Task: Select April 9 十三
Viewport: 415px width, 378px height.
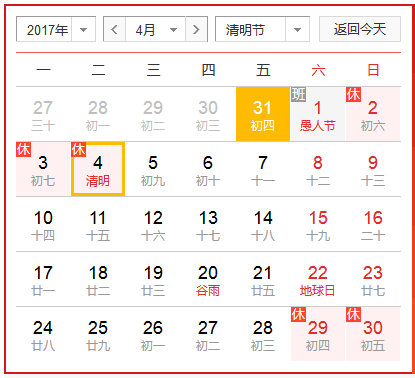Action: pyautogui.click(x=373, y=169)
